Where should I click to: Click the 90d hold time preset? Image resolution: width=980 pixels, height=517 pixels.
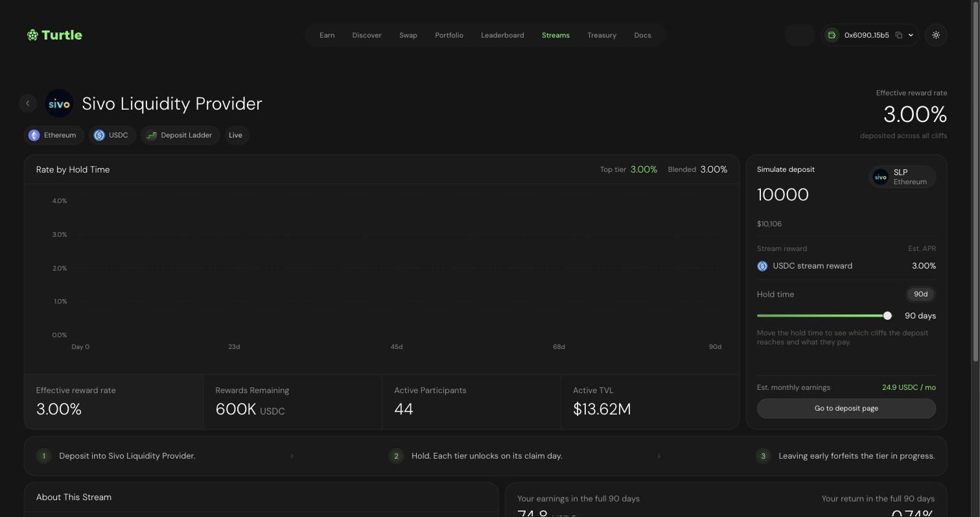[920, 294]
